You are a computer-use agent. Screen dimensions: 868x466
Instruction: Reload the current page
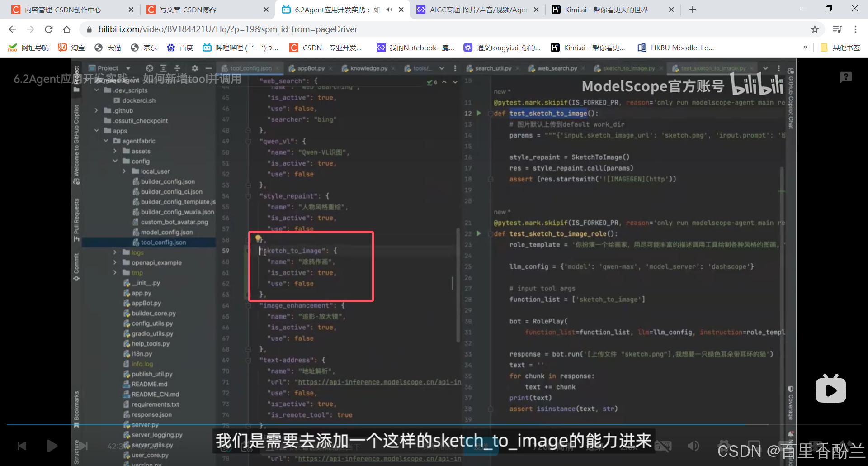coord(48,29)
